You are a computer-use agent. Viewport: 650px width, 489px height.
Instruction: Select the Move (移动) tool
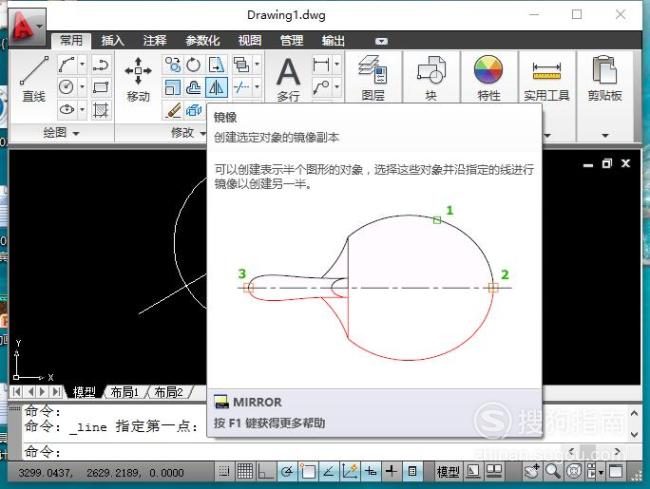[x=138, y=79]
